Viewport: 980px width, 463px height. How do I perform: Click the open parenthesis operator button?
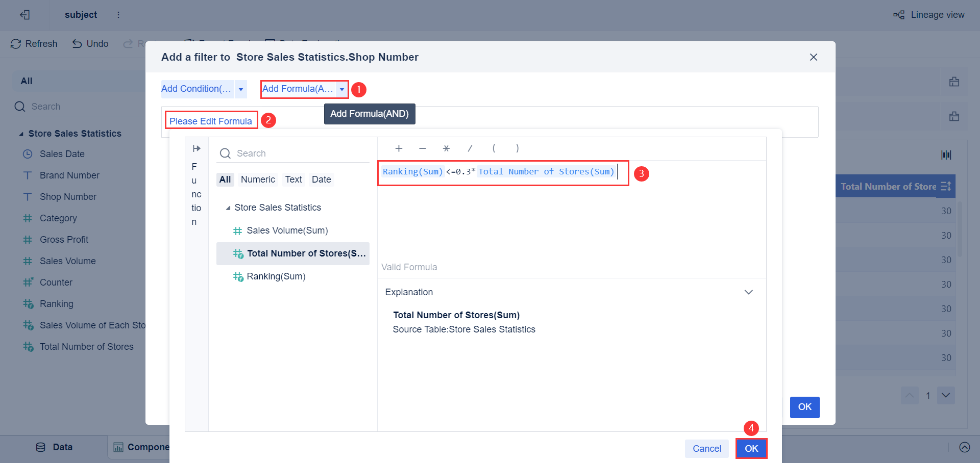click(x=494, y=148)
